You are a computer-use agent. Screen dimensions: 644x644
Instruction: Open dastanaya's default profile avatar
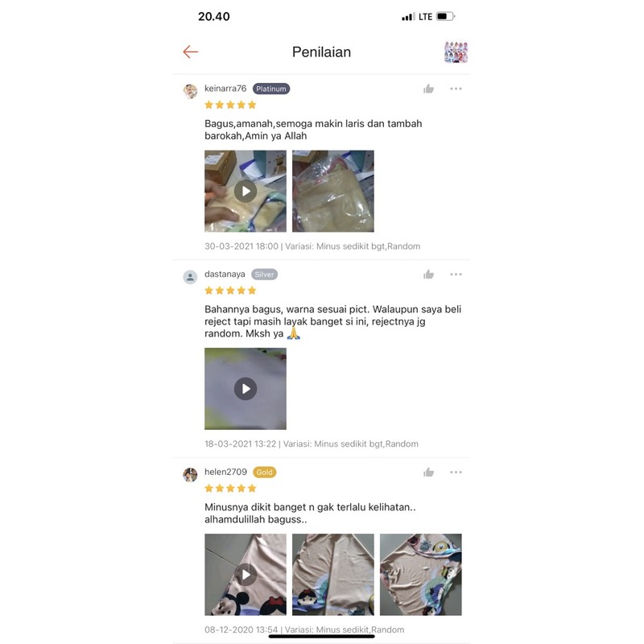point(190,277)
